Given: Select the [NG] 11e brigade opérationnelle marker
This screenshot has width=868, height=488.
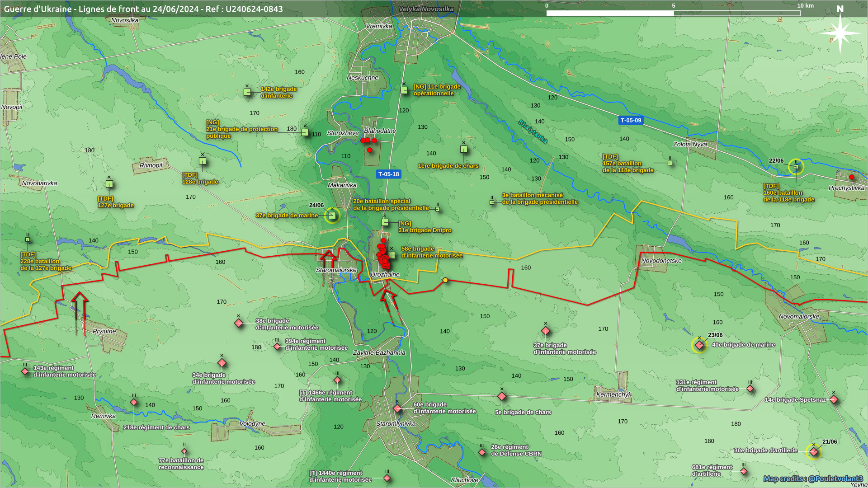Looking at the screenshot, I should point(404,90).
